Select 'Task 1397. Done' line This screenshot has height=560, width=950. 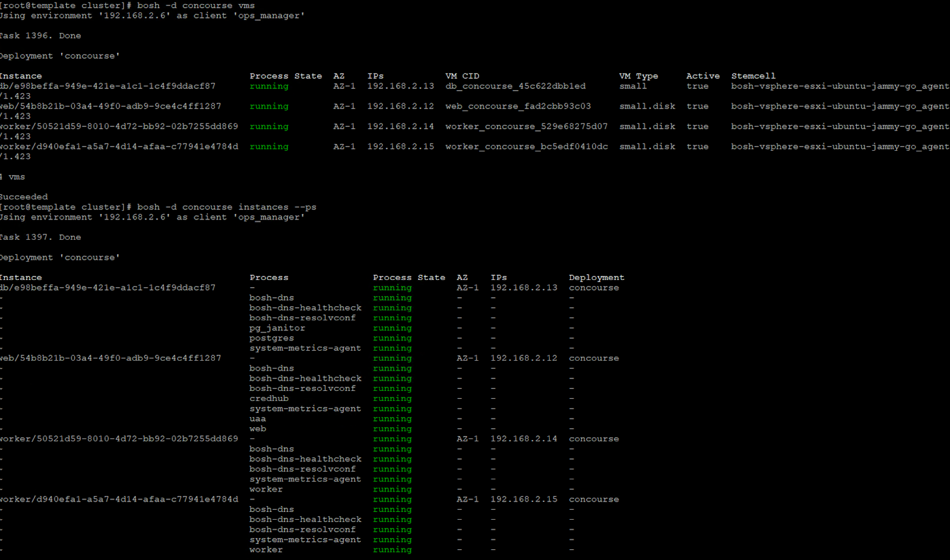[40, 237]
